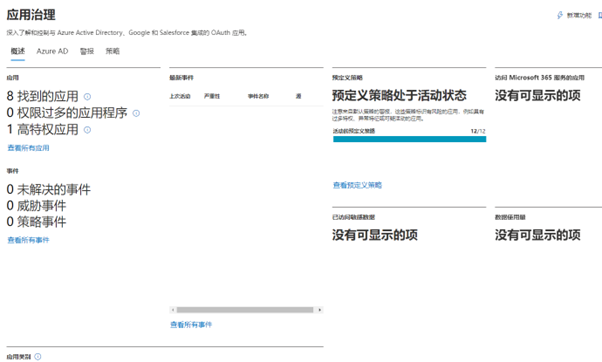
Task: Switch to the Azure AD tab
Action: (52, 51)
